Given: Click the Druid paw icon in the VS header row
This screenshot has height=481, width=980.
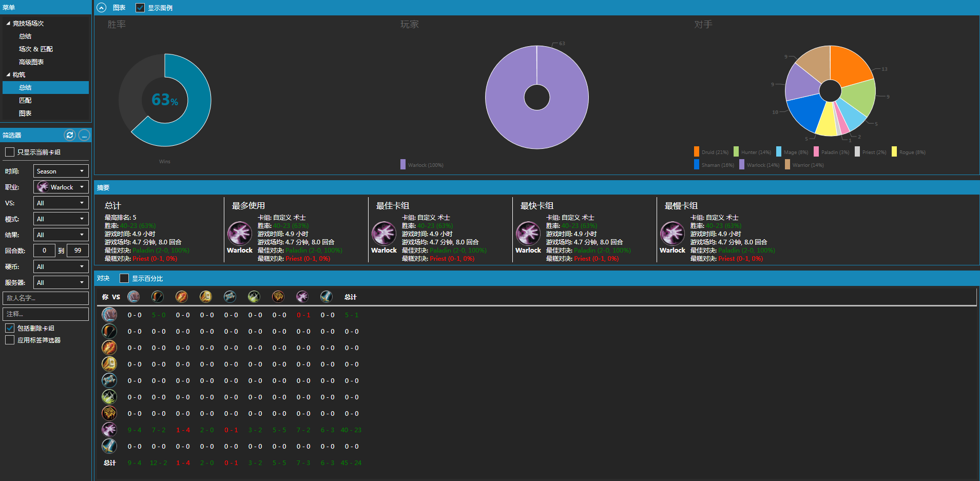Looking at the screenshot, I should point(133,297).
